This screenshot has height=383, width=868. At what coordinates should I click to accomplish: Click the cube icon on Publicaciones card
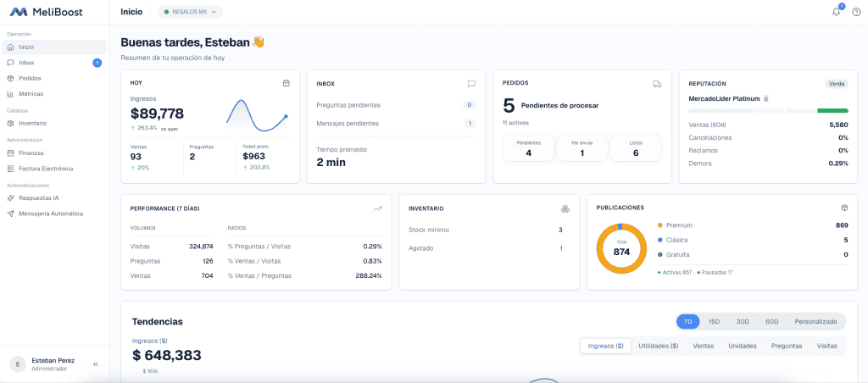[844, 208]
